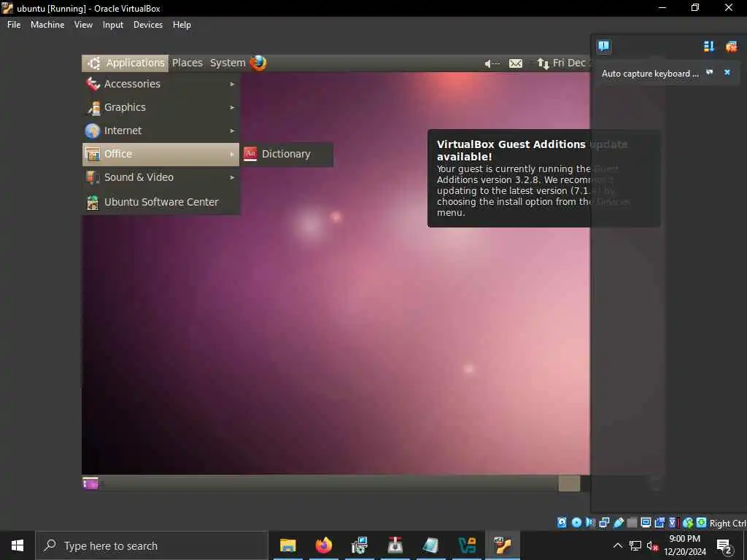Open the mail envelope indicator
This screenshot has width=747, height=560.
point(516,63)
